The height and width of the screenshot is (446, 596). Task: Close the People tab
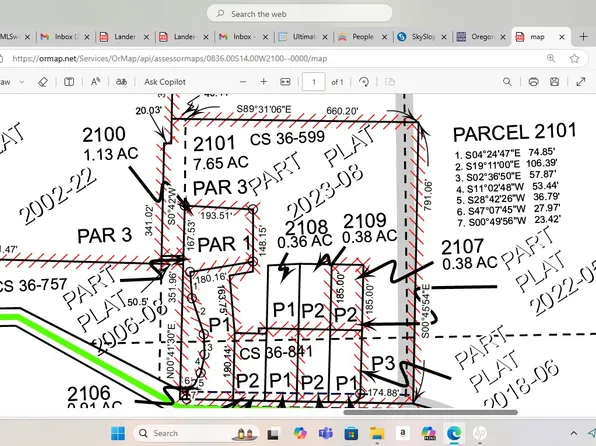tap(384, 37)
